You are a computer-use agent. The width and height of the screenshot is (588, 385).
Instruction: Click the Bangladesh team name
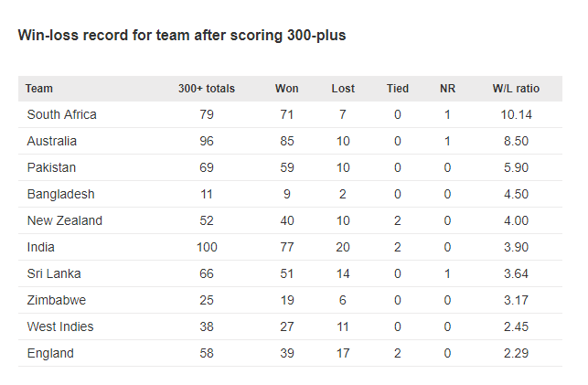coord(60,194)
